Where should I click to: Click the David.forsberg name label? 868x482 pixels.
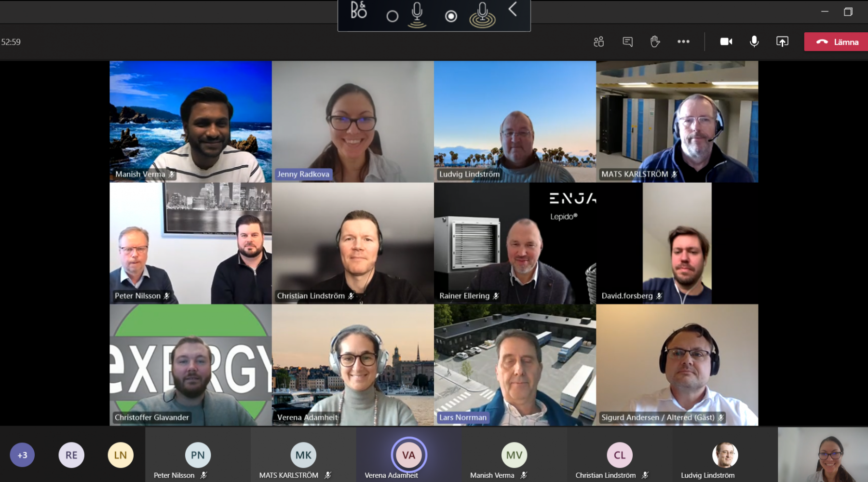tap(627, 296)
